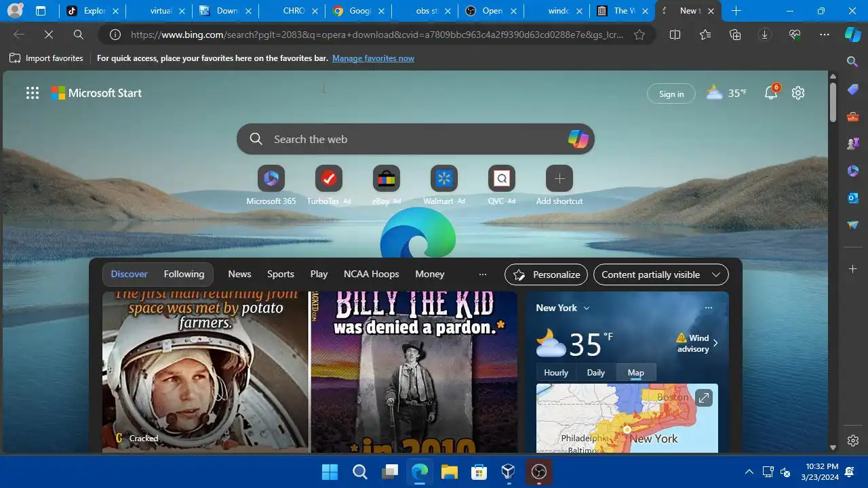Click Import favorites

pos(46,58)
